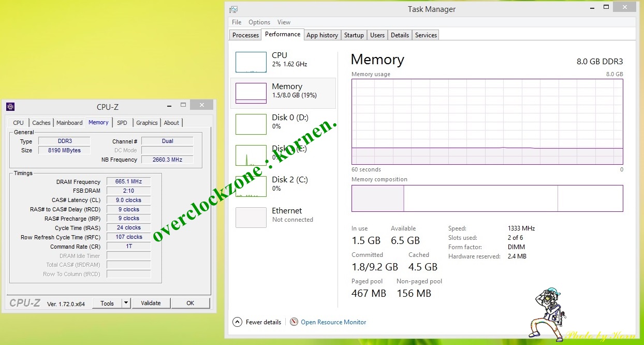
Task: Click the 8190 MBytes size field
Action: click(64, 150)
